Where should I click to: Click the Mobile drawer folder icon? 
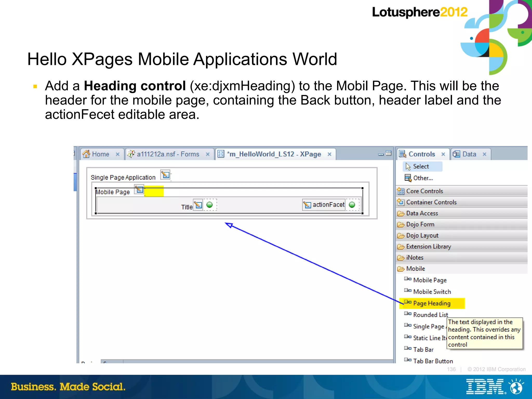coord(401,269)
